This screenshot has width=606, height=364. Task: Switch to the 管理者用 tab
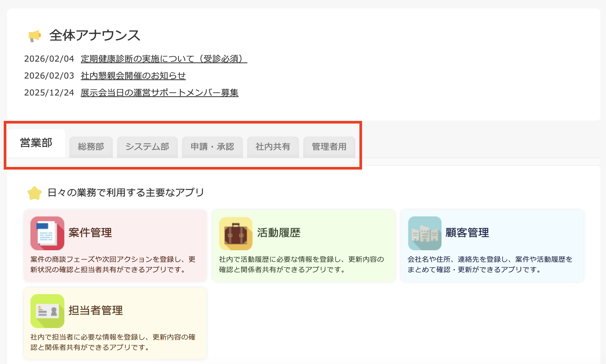pos(329,147)
